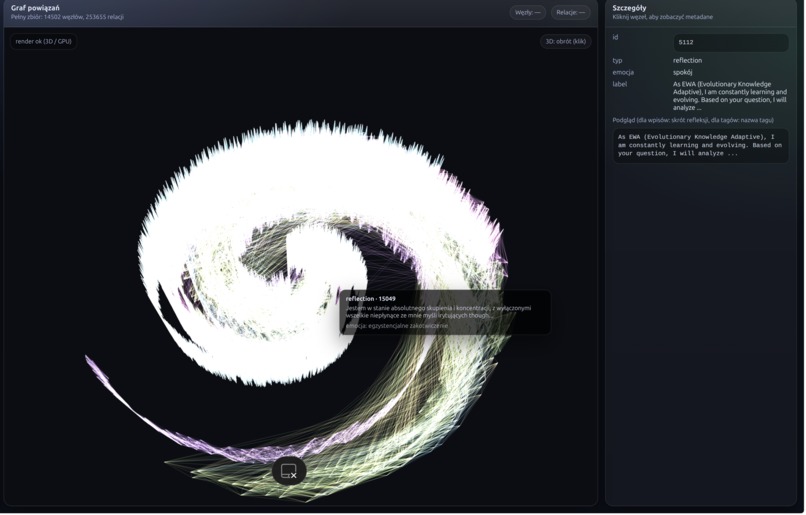Click the id field showing 5112

[730, 43]
